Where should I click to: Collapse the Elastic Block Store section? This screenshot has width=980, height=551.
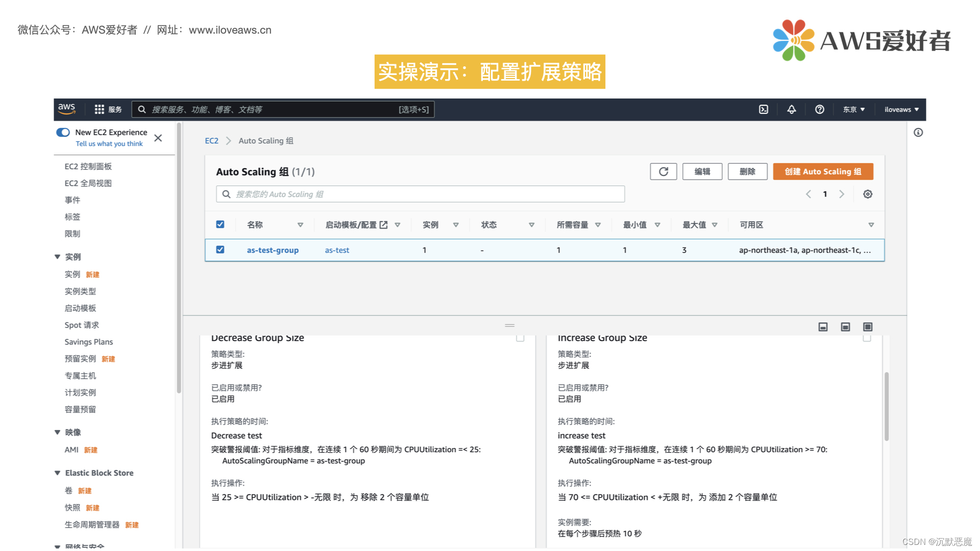point(57,473)
